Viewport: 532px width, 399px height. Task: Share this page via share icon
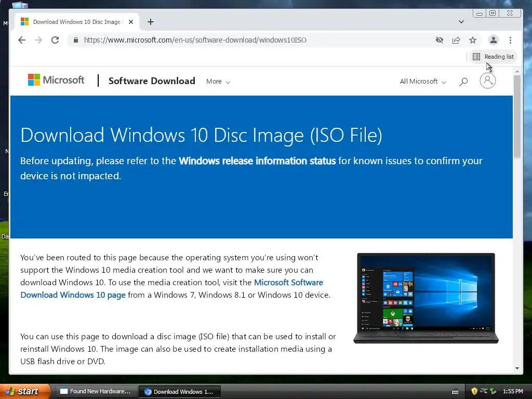[456, 40]
